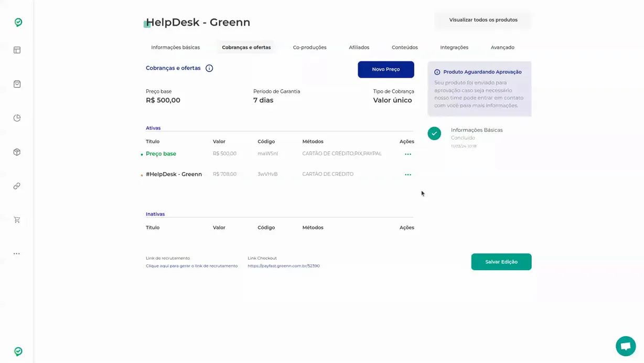Open the dashboard layout icon in sidebar
The image size is (644, 363).
click(x=17, y=50)
